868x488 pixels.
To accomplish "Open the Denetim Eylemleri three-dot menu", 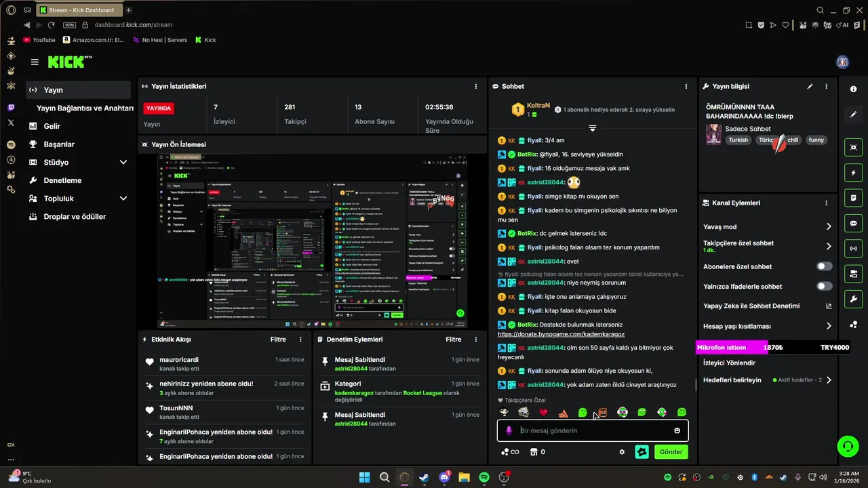I will pyautogui.click(x=477, y=340).
